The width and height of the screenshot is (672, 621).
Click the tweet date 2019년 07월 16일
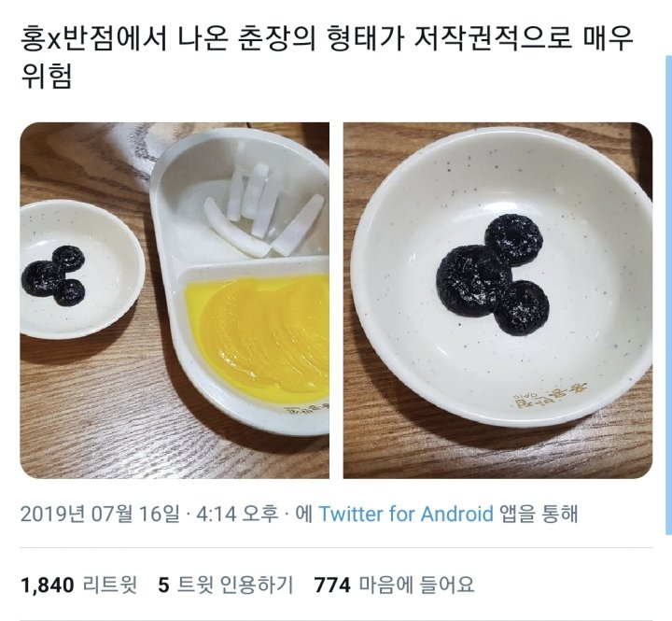click(x=100, y=514)
